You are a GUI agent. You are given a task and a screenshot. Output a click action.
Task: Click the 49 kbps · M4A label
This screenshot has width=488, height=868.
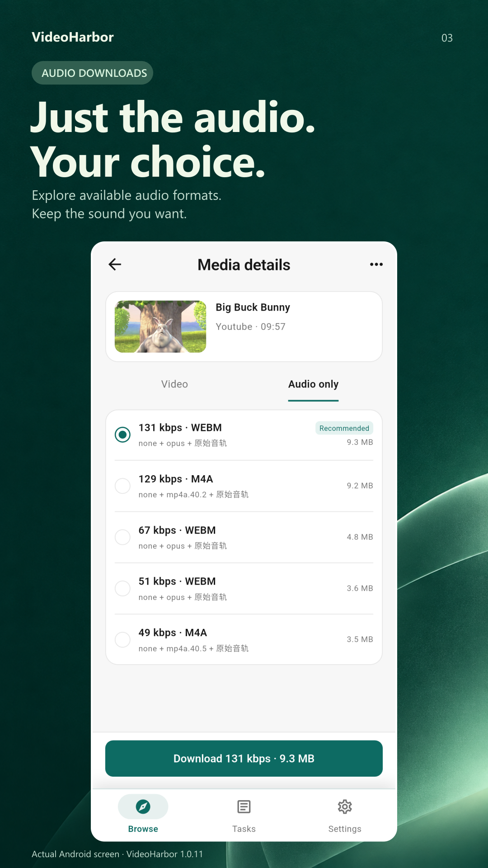point(173,633)
